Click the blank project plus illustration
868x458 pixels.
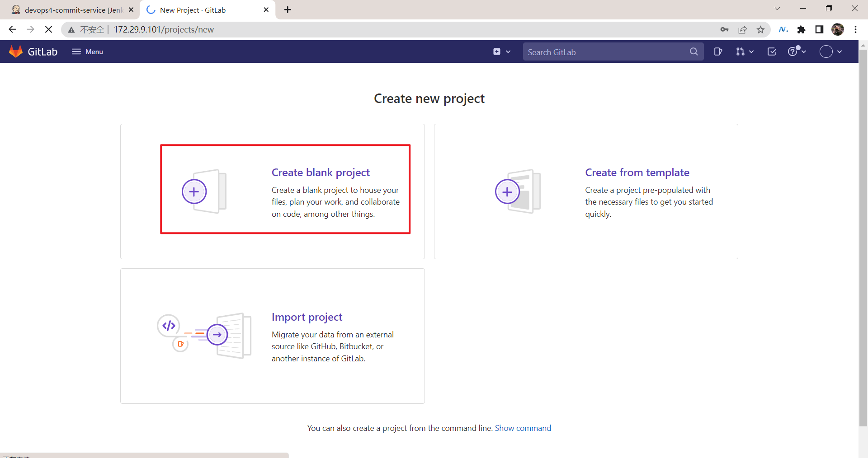coord(204,192)
